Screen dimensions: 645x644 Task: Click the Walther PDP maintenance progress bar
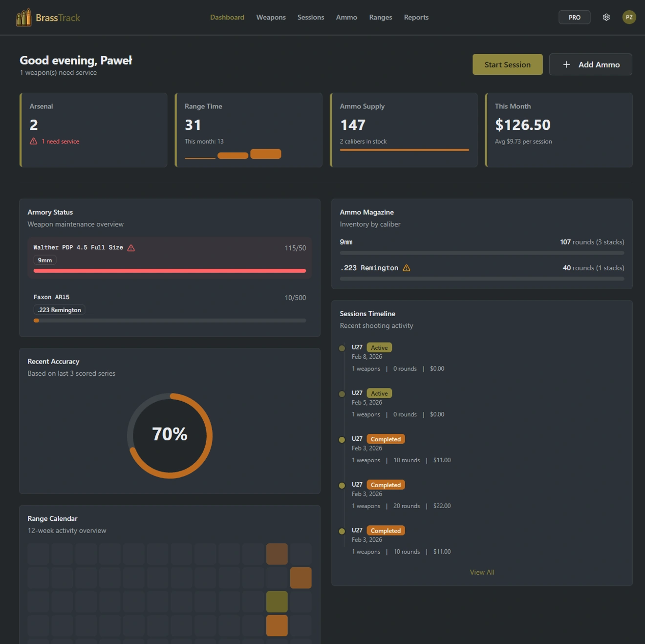click(170, 270)
